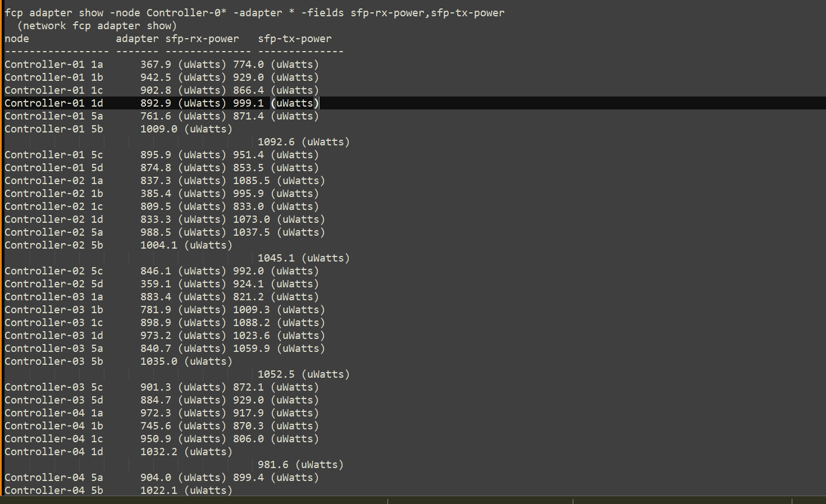Click the node column header text
The image size is (826, 504).
17,39
